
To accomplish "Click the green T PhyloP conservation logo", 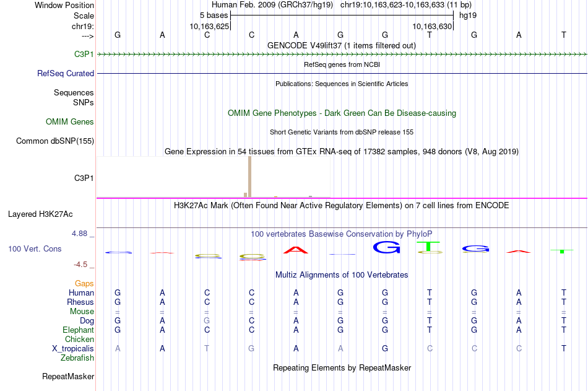I will [x=430, y=247].
